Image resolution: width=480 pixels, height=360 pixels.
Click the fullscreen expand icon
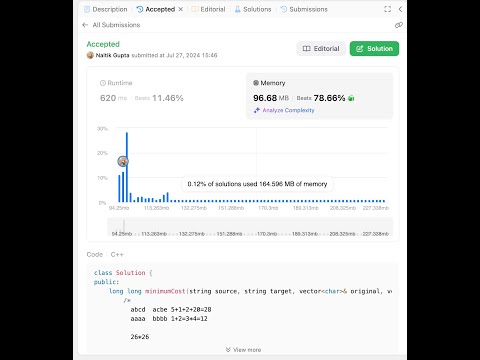[x=387, y=9]
